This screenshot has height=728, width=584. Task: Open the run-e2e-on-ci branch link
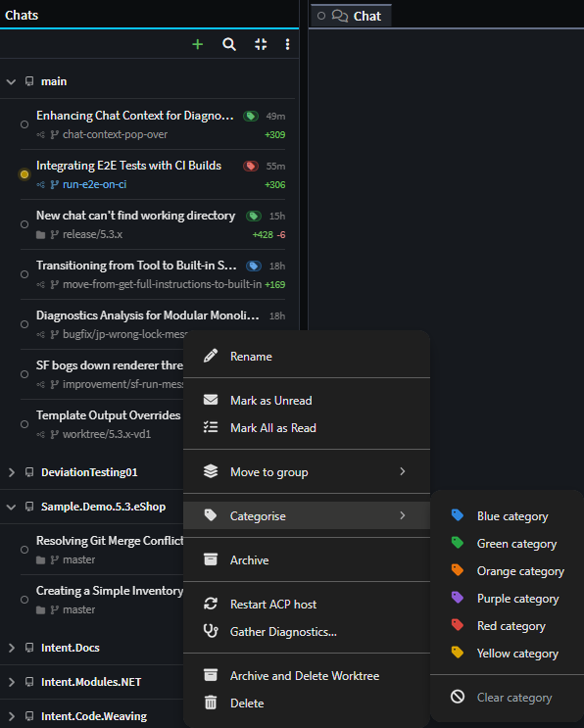point(95,185)
